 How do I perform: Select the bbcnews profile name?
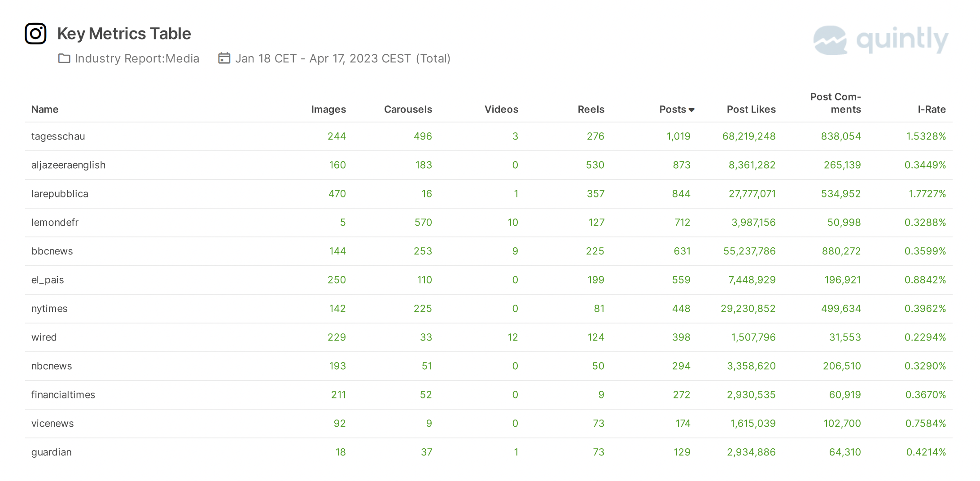click(x=52, y=251)
